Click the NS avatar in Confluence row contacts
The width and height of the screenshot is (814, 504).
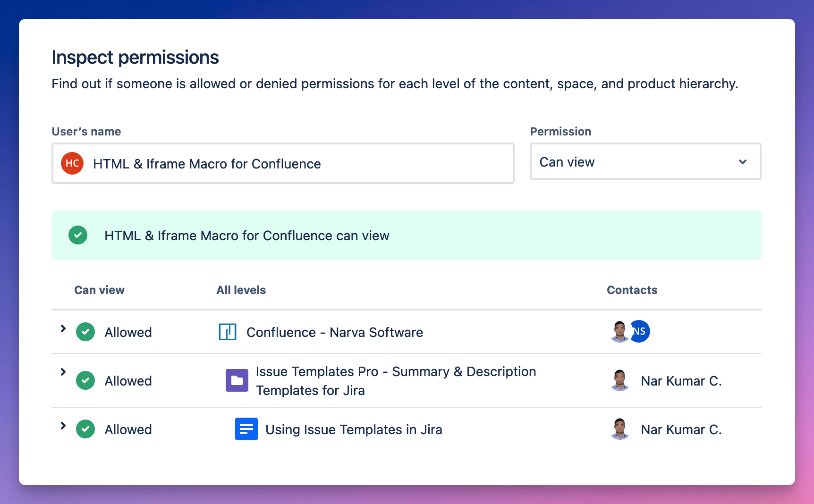coord(640,331)
